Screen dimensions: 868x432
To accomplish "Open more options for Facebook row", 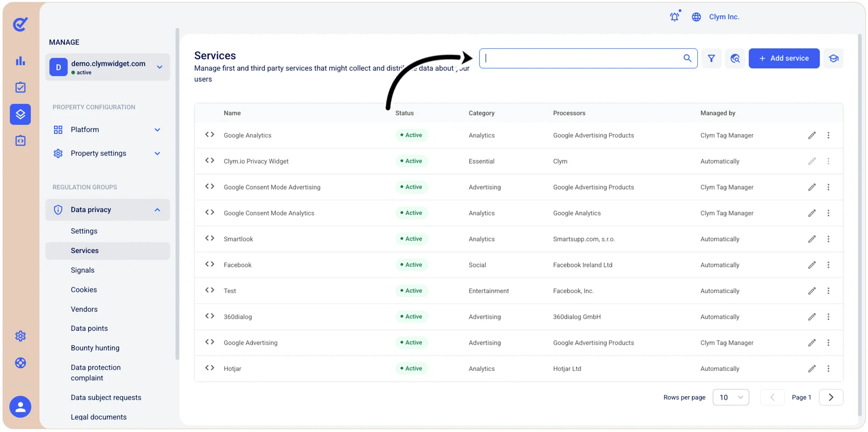I will tap(828, 265).
